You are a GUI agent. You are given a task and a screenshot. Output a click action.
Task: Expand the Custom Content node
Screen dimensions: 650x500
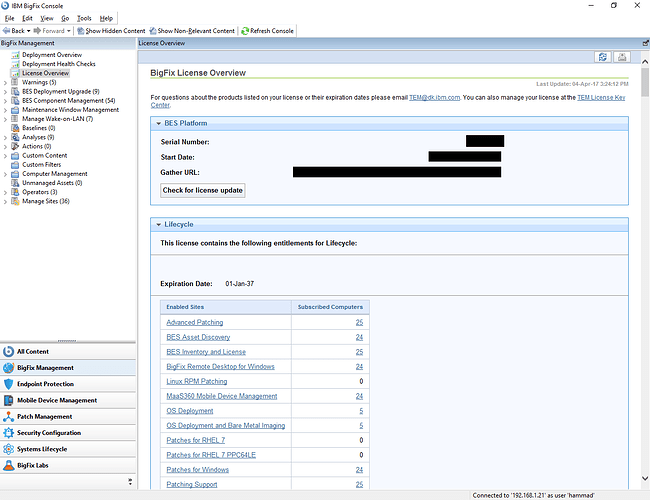click(x=5, y=156)
